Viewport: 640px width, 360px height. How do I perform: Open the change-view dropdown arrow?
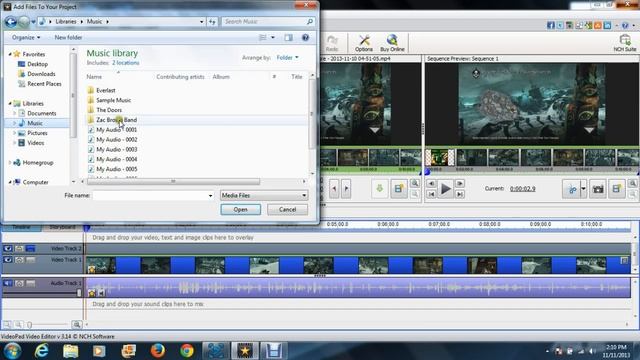tap(273, 38)
